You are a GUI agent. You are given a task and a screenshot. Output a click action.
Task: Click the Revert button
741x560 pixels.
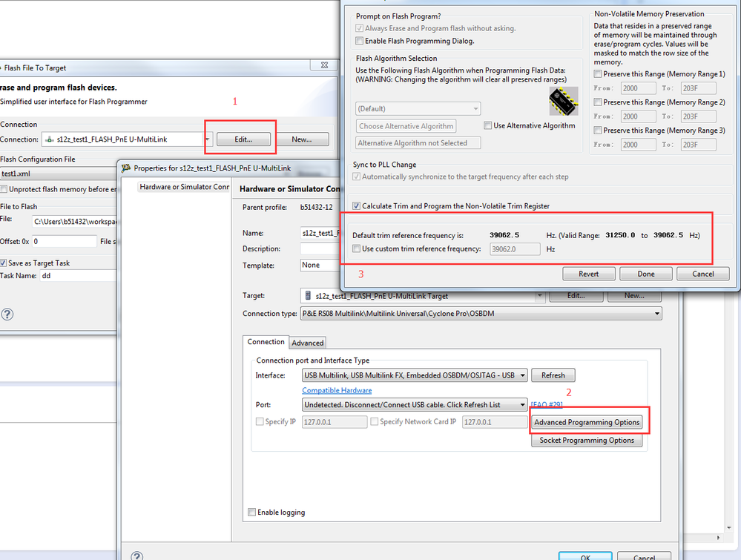point(589,274)
